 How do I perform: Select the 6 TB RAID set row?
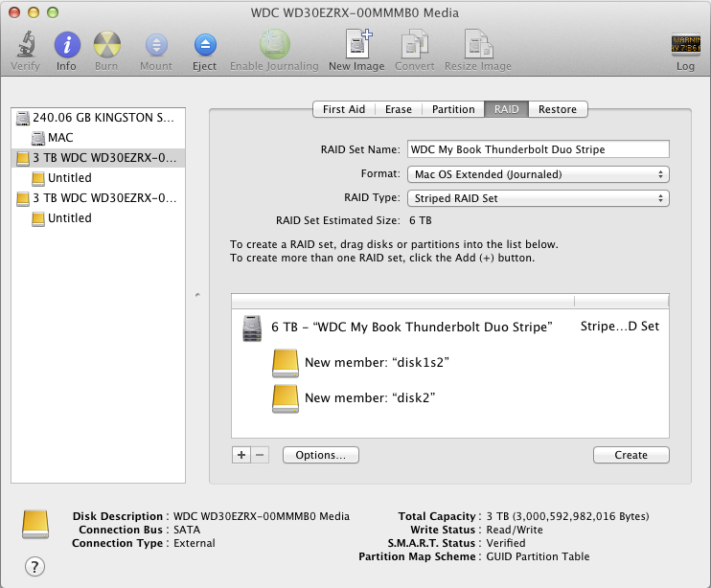[x=449, y=328]
